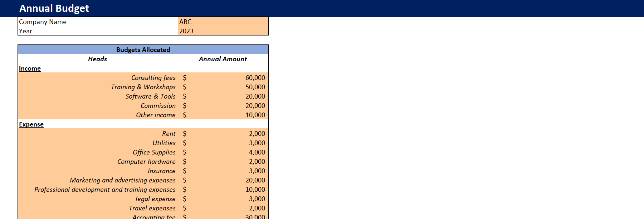Click the dollar sign in Rent row
Viewport: 644px width, 219px height.
[185, 134]
